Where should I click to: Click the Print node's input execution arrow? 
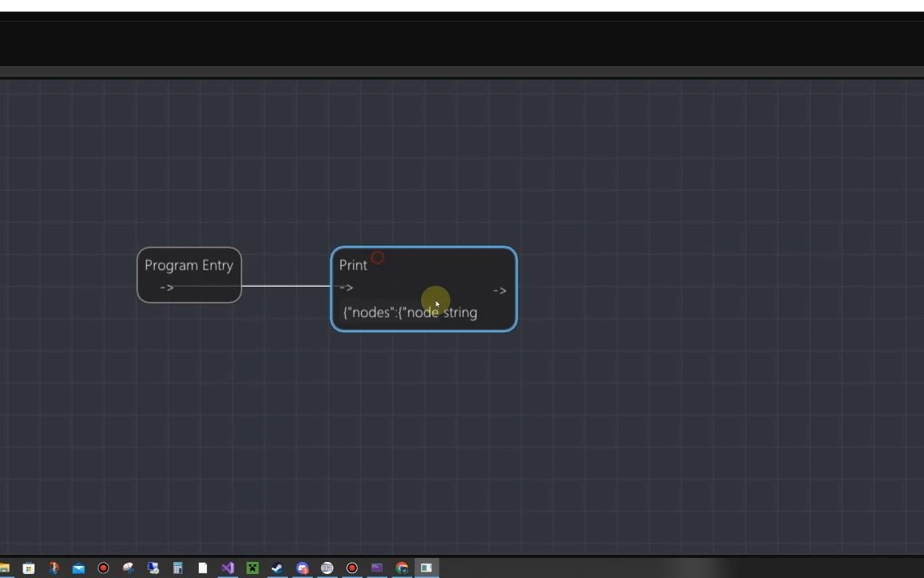pyautogui.click(x=346, y=287)
